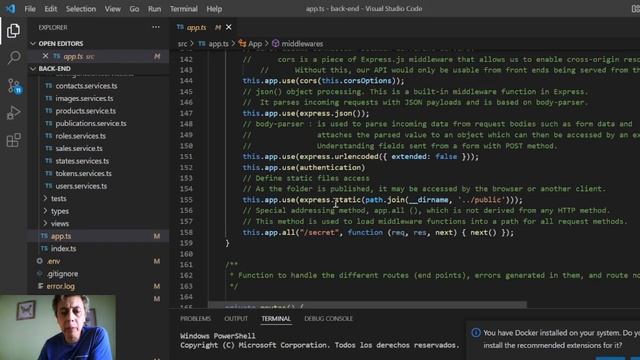Open the Extensions view
This screenshot has width=640, height=360.
[13, 140]
